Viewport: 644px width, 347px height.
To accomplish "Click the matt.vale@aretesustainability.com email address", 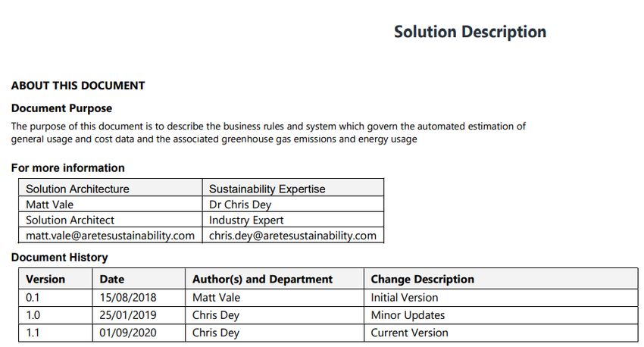I will 110,236.
